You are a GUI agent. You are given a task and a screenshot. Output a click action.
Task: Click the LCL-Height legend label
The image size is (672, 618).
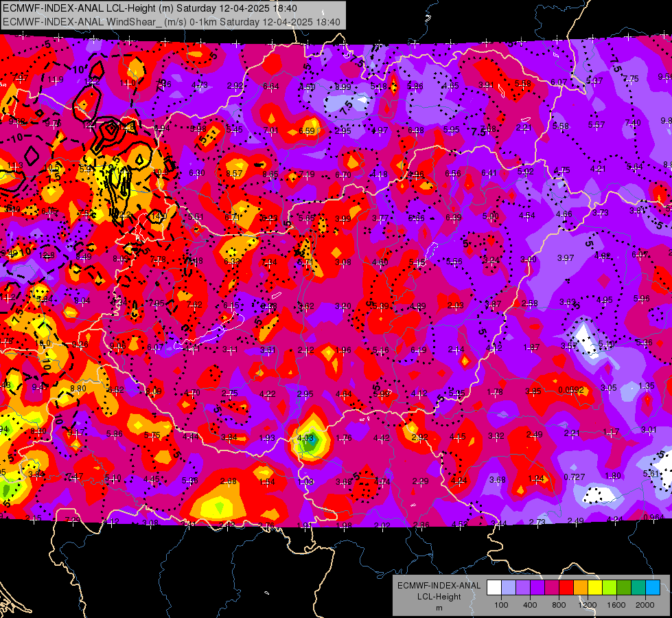click(x=439, y=597)
